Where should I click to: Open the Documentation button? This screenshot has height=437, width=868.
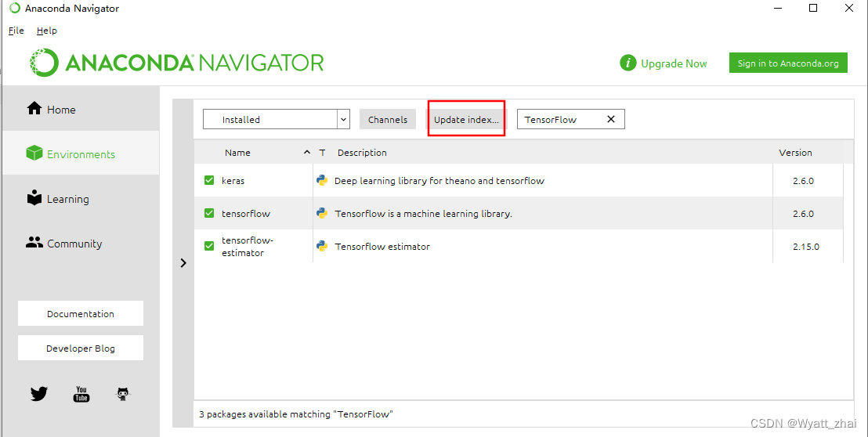pyautogui.click(x=80, y=313)
